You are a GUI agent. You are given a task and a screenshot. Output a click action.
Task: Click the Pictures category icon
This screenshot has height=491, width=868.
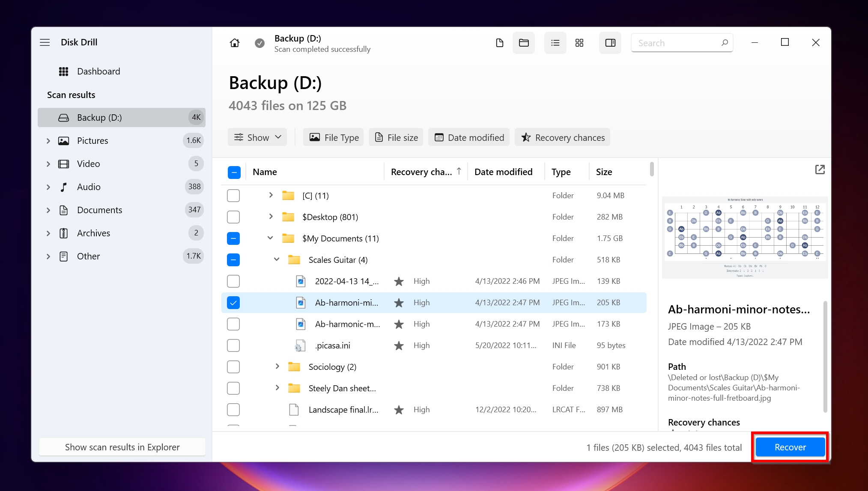click(63, 141)
